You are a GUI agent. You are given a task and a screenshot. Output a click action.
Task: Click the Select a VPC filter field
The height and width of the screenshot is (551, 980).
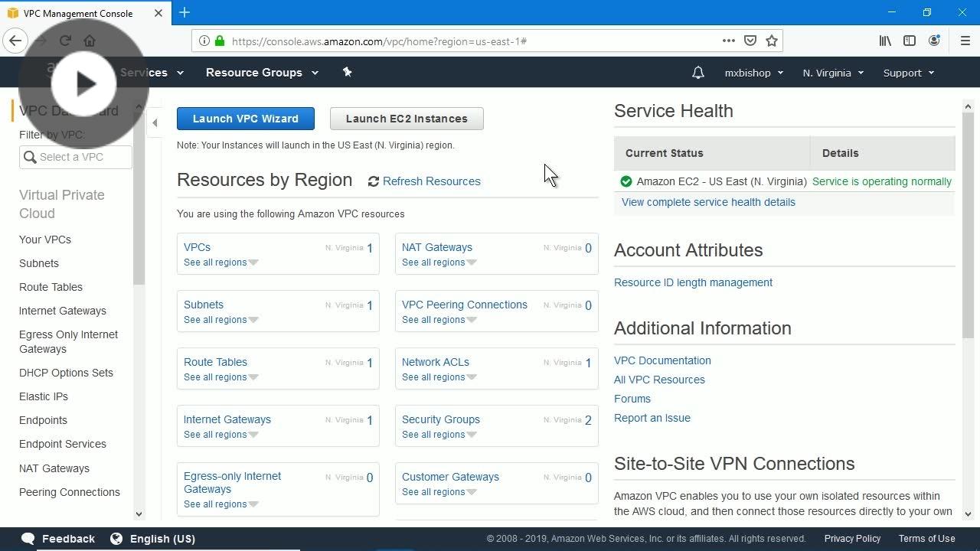click(76, 157)
